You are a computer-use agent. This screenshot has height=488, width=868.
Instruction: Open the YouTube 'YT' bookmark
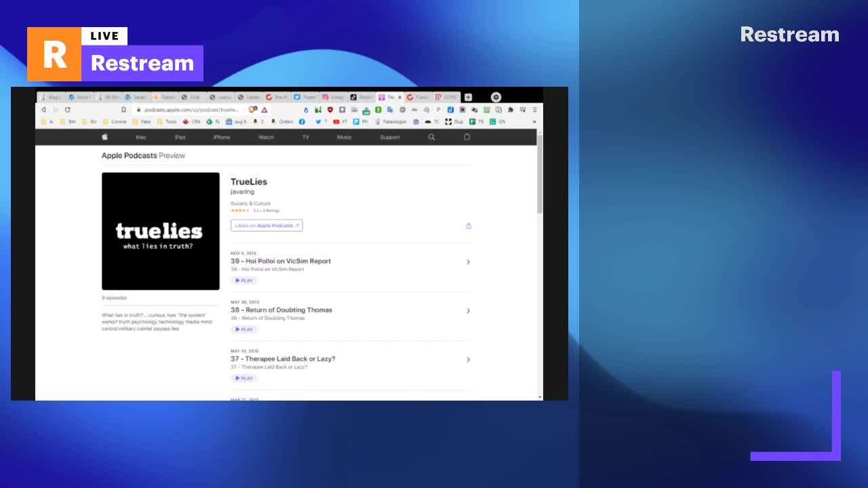(x=340, y=122)
